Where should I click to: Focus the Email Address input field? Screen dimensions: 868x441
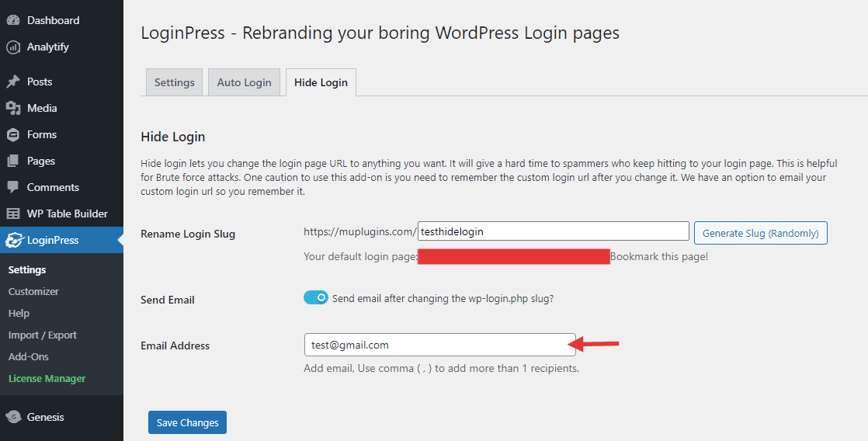(440, 345)
